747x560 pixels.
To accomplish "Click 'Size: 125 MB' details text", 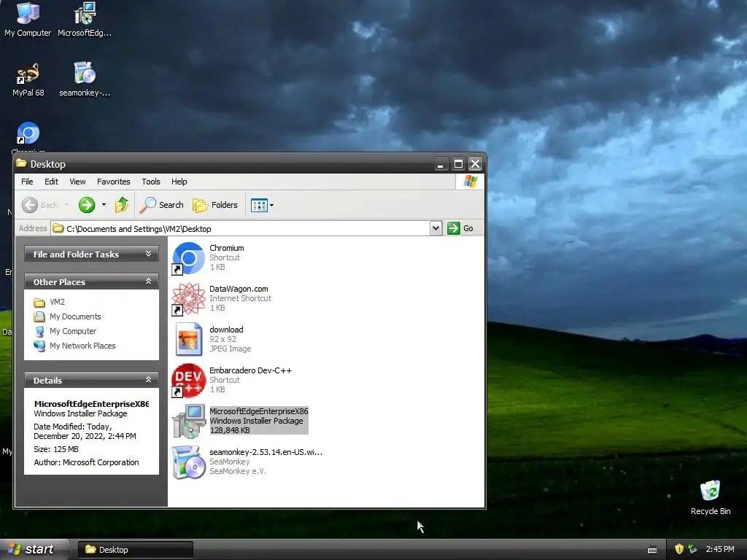I will pos(56,449).
